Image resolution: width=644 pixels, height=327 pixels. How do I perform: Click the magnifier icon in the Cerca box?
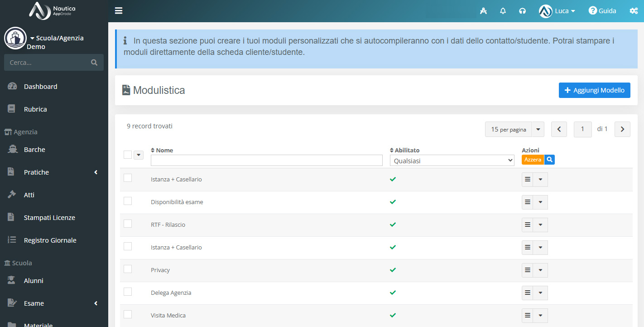pyautogui.click(x=94, y=63)
